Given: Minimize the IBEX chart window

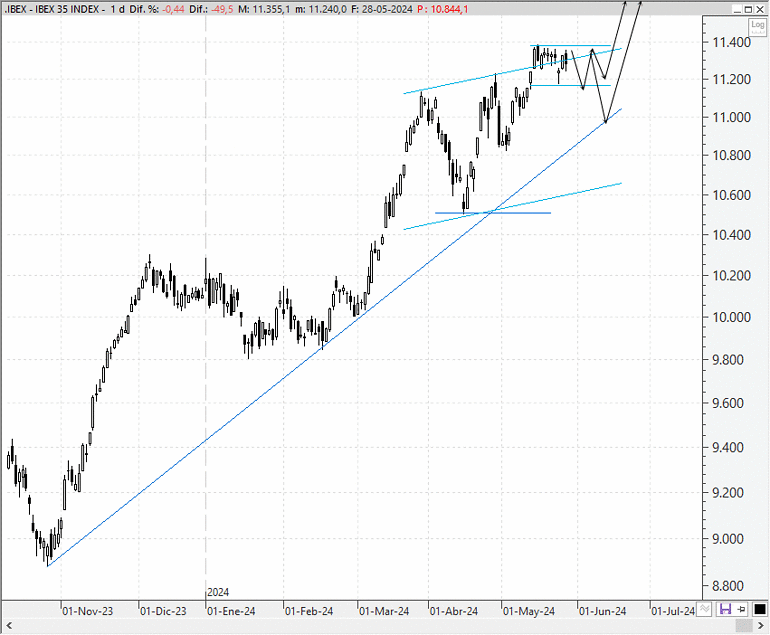Looking at the screenshot, I should [x=738, y=9].
